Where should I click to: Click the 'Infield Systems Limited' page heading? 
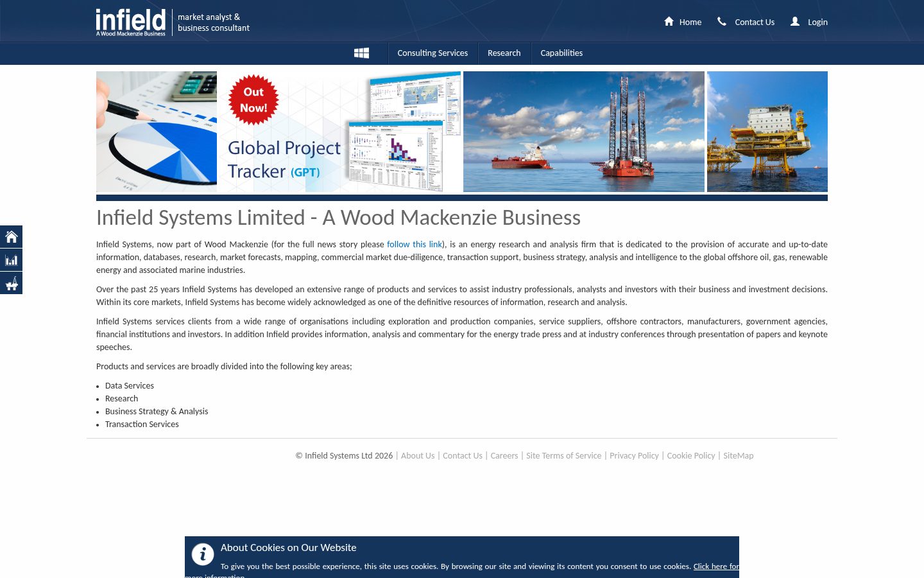coord(338,218)
